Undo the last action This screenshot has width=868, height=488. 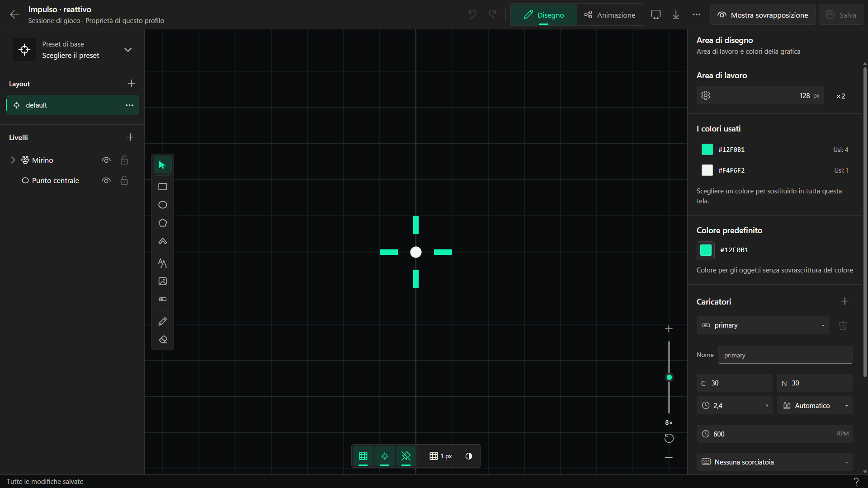[472, 14]
